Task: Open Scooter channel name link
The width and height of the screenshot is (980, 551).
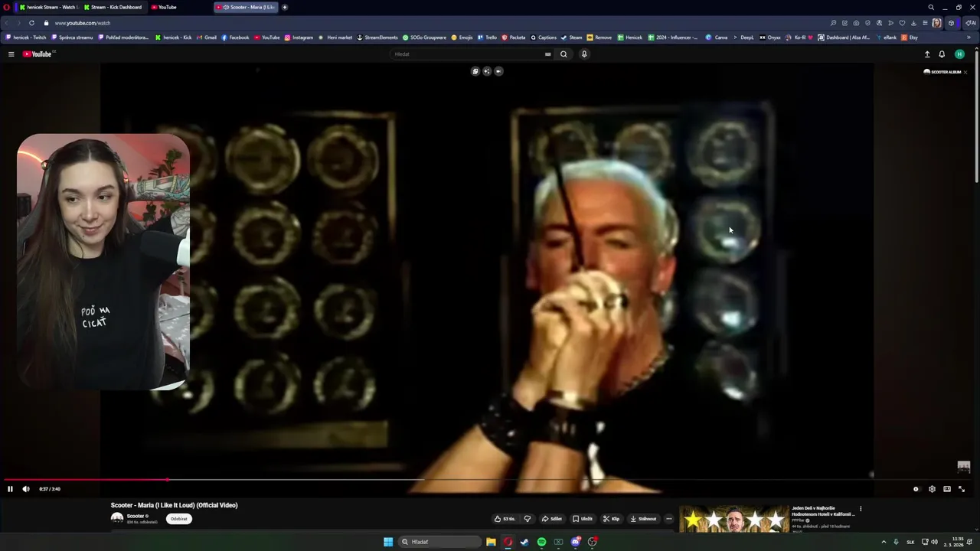Action: (x=136, y=516)
